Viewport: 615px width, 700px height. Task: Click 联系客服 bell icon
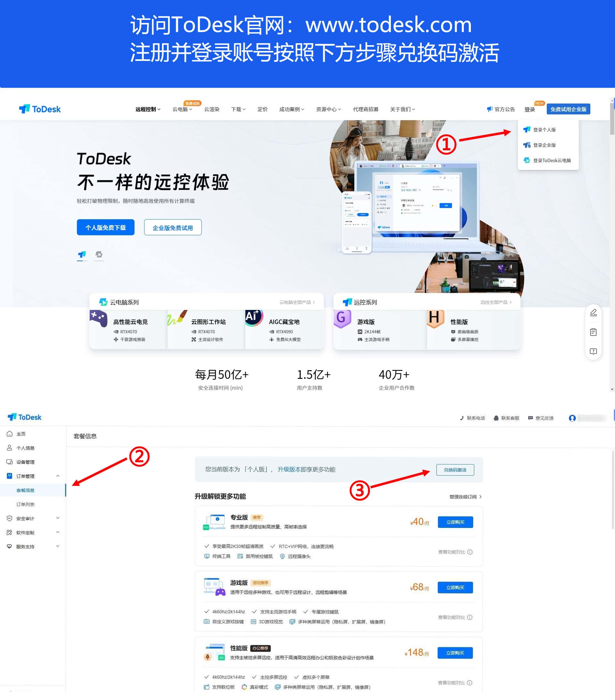pos(496,418)
